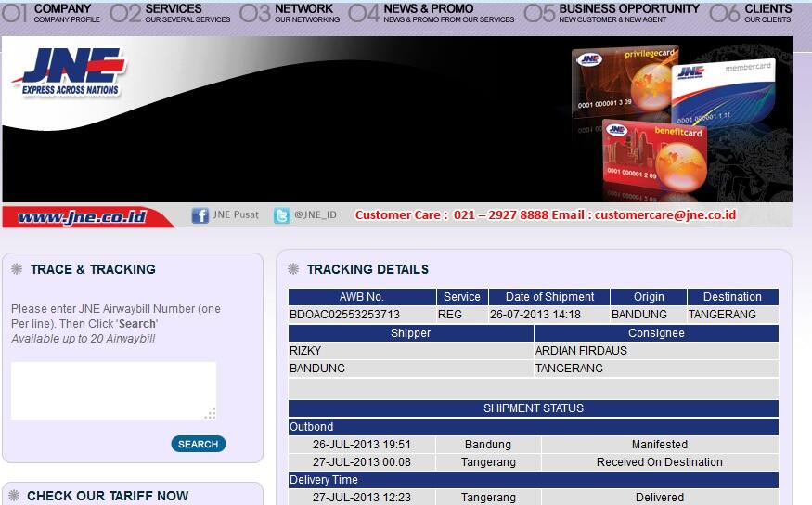Image resolution: width=812 pixels, height=505 pixels.
Task: Click the Shipment Status header bar
Action: pos(534,408)
